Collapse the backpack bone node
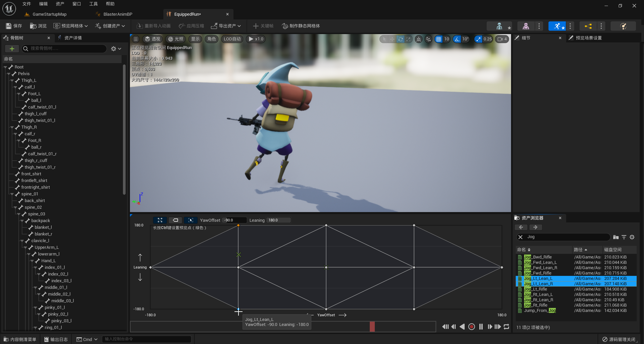The height and width of the screenshot is (344, 644). point(22,221)
